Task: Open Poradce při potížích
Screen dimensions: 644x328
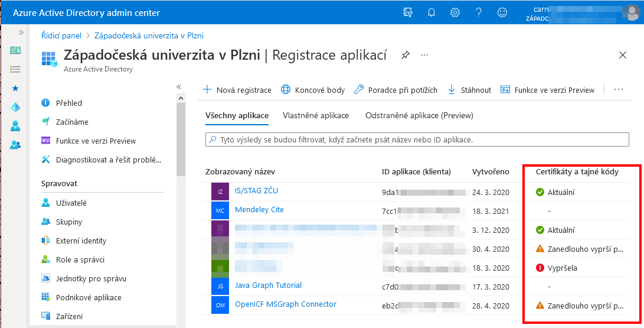Action: (395, 90)
